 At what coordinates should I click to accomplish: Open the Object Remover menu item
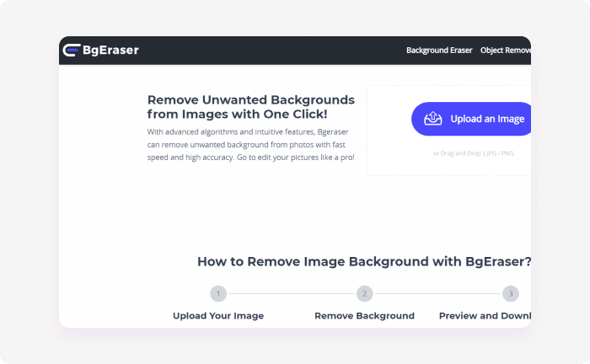506,51
